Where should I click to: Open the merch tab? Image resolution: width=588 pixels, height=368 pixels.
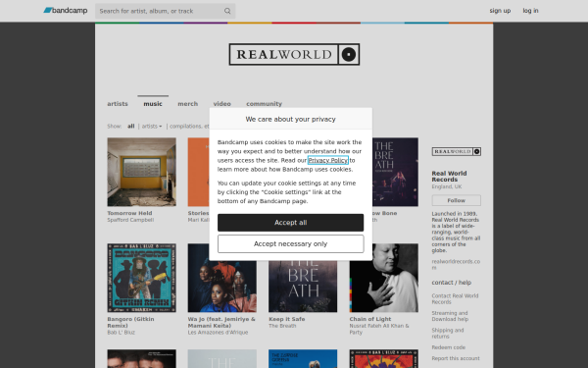coord(187,104)
